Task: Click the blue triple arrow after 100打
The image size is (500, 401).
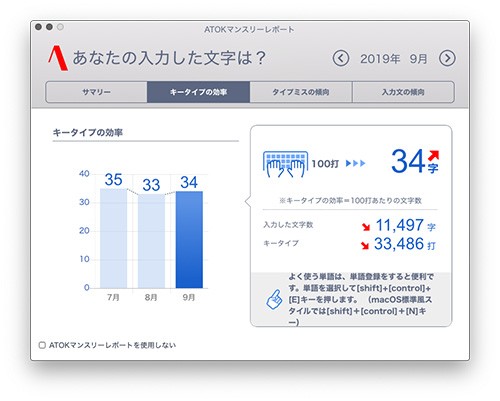Action: click(x=356, y=163)
